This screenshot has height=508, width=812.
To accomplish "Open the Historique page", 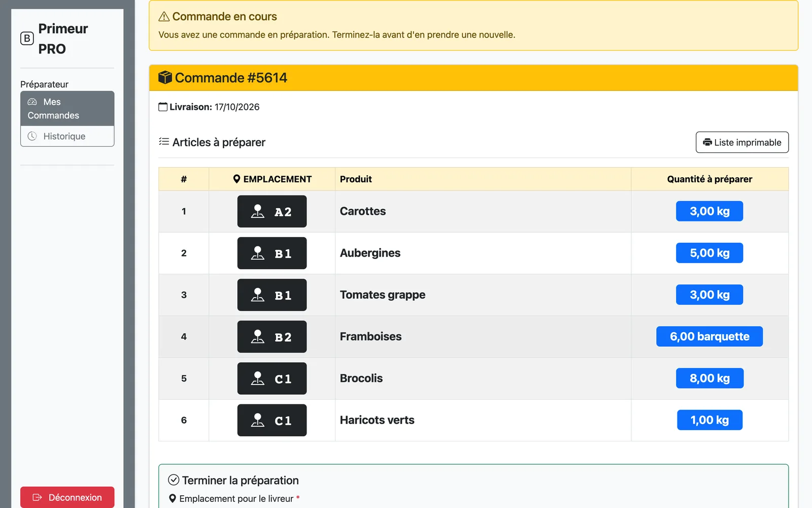I will point(67,136).
